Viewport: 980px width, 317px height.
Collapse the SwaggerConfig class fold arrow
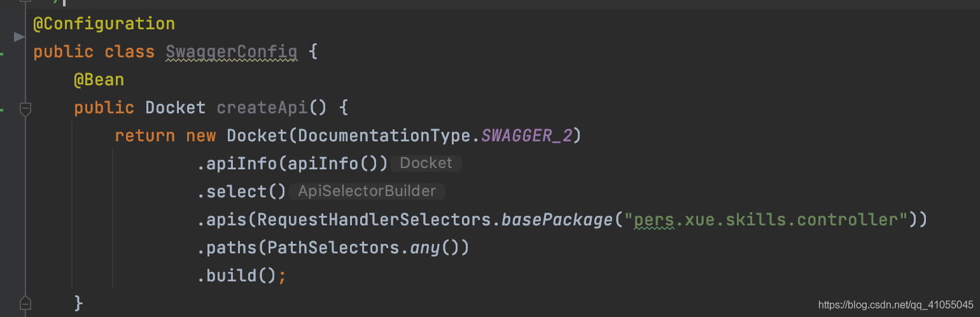coord(19,38)
